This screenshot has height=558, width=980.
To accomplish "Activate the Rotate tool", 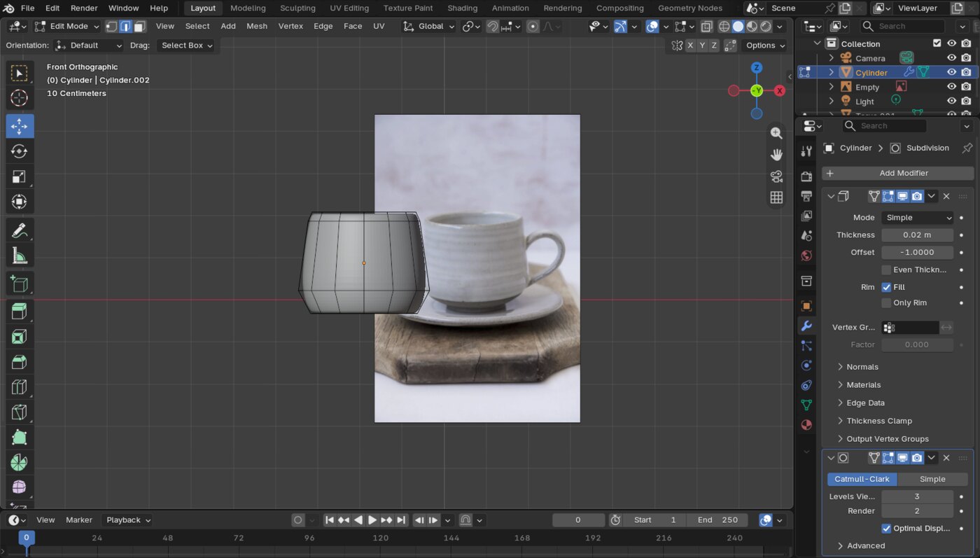I will coord(20,151).
